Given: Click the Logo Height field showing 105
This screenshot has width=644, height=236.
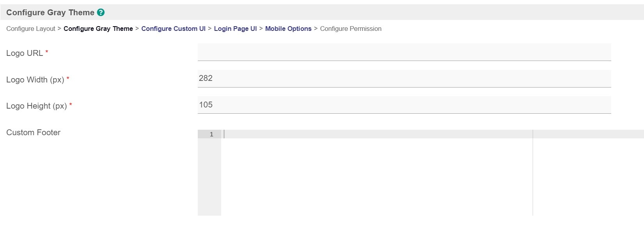Looking at the screenshot, I should click(x=404, y=105).
